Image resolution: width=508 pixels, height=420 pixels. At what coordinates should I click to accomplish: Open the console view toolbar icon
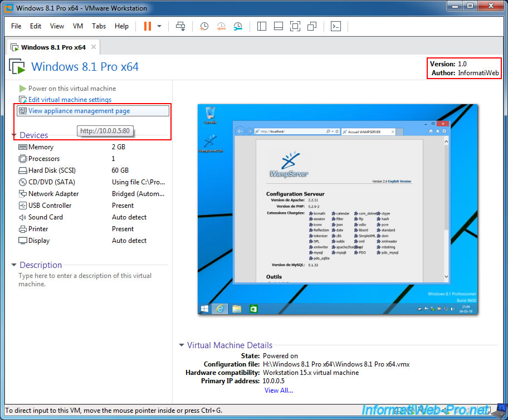click(x=336, y=26)
